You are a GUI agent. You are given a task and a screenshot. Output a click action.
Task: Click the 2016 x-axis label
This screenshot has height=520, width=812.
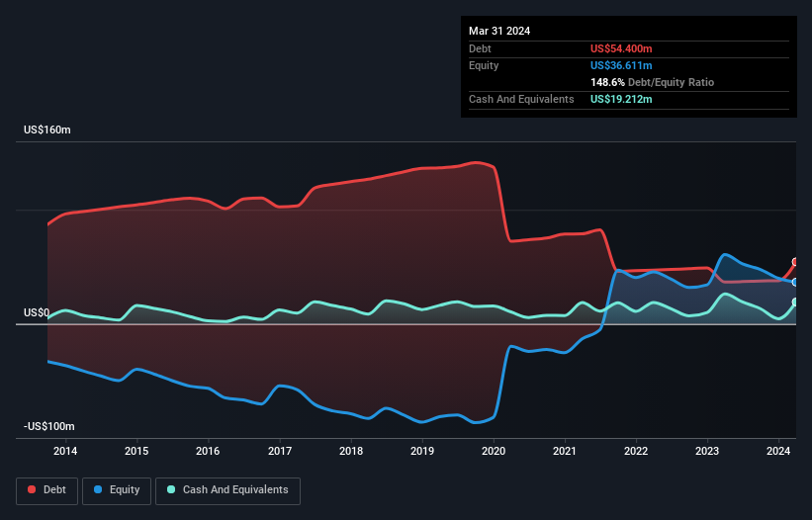click(208, 451)
